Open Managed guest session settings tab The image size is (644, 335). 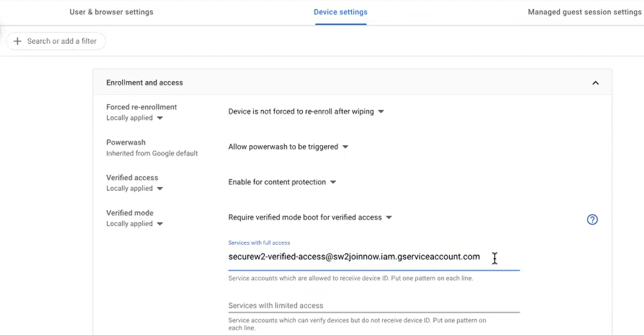(x=584, y=12)
